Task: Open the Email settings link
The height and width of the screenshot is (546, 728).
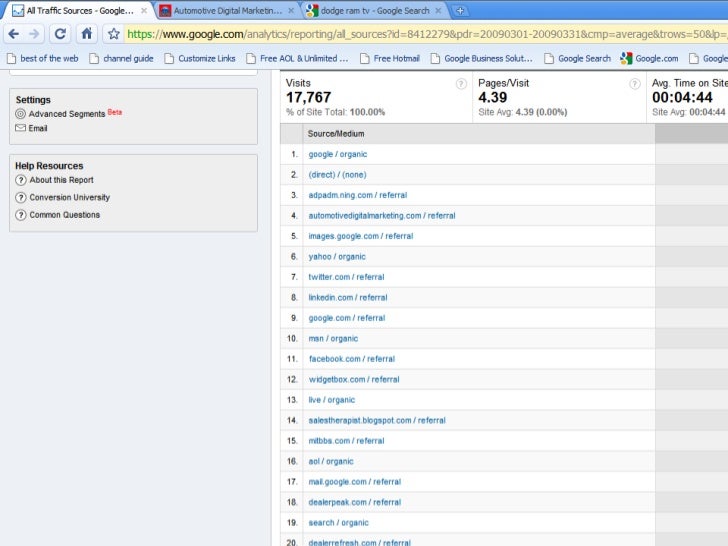Action: coord(38,128)
